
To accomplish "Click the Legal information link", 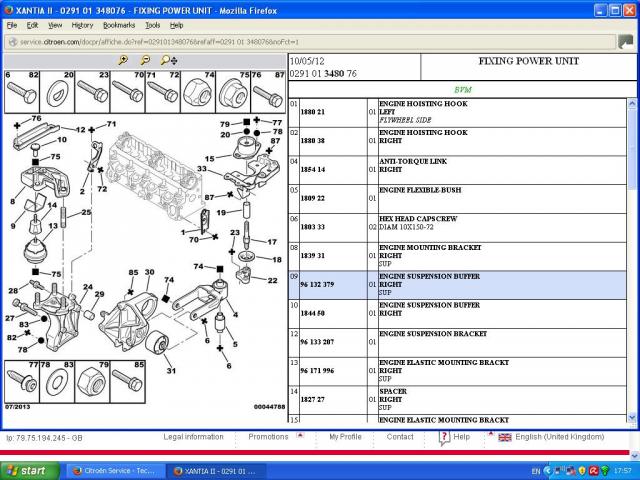I will [x=193, y=437].
